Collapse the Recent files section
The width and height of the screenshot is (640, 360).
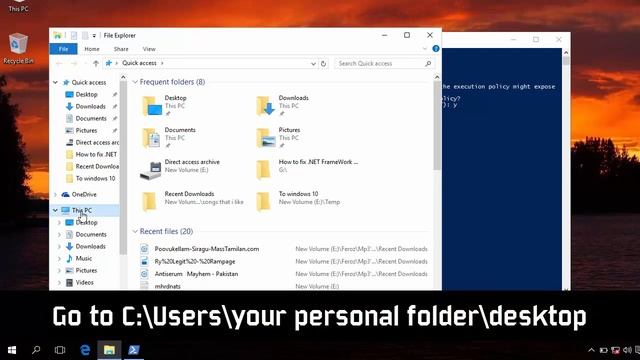pos(135,231)
